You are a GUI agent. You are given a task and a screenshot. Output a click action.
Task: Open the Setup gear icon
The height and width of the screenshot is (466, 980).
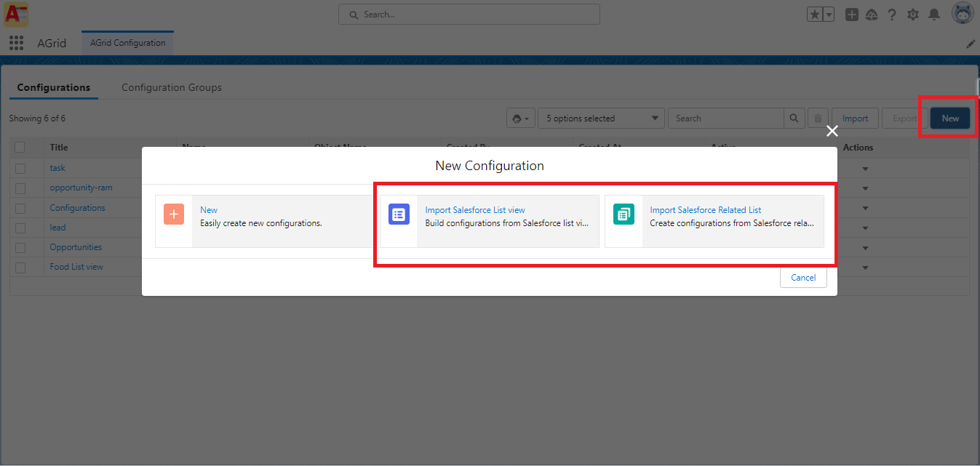[x=913, y=15]
